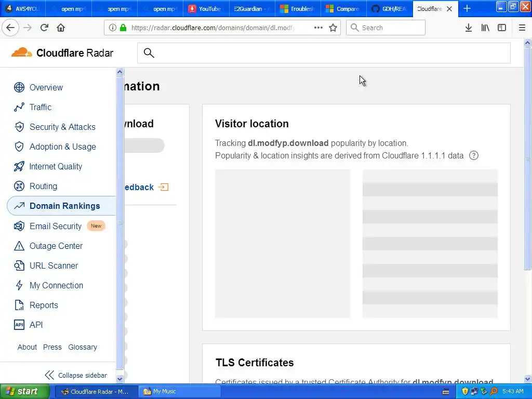This screenshot has height=399, width=532.
Task: Click the feedback link text
Action: pyautogui.click(x=139, y=187)
